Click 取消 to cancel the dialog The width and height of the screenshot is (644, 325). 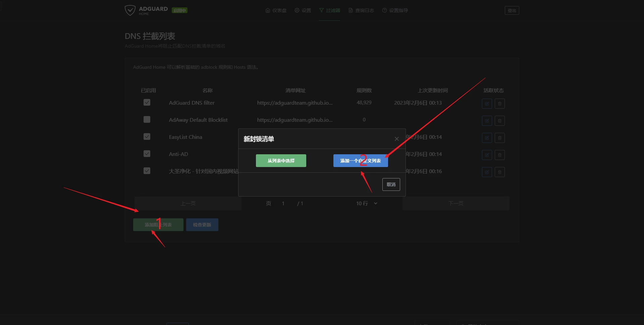pos(391,184)
